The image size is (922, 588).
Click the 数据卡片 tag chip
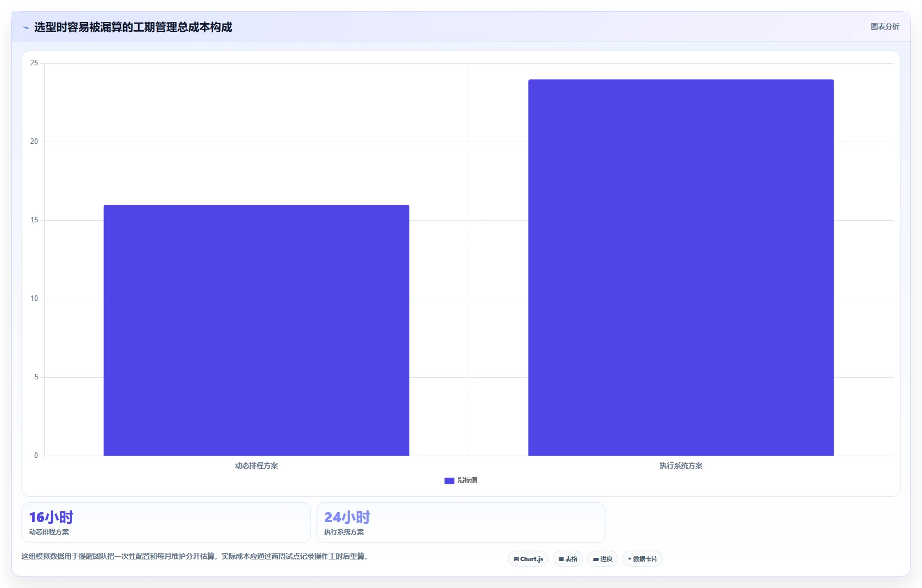click(642, 559)
